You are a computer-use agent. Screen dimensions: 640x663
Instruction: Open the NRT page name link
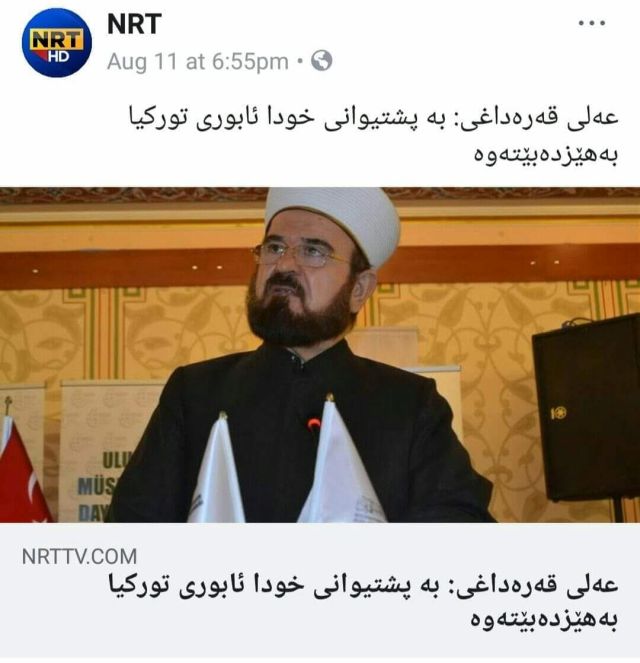(134, 24)
